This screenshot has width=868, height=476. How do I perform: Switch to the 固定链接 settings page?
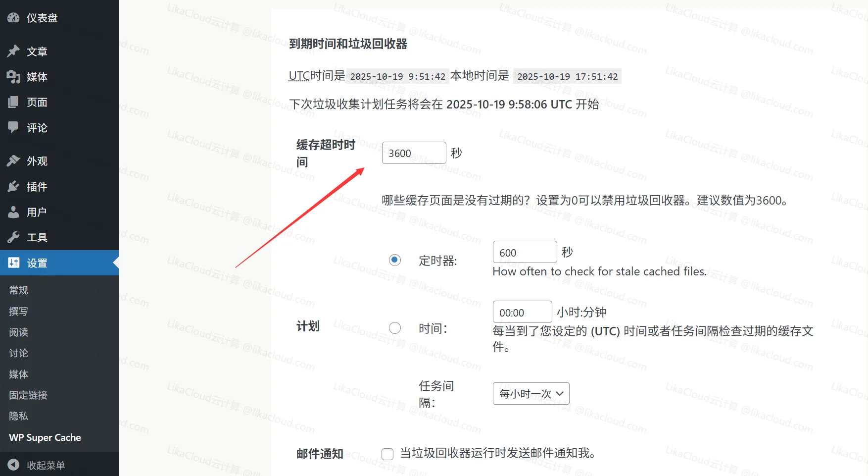click(28, 395)
